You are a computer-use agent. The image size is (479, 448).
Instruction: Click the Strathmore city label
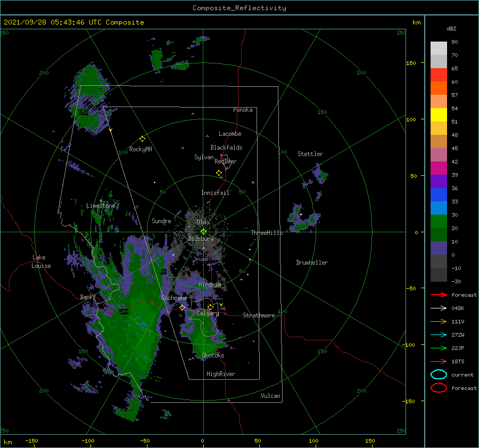coord(259,315)
